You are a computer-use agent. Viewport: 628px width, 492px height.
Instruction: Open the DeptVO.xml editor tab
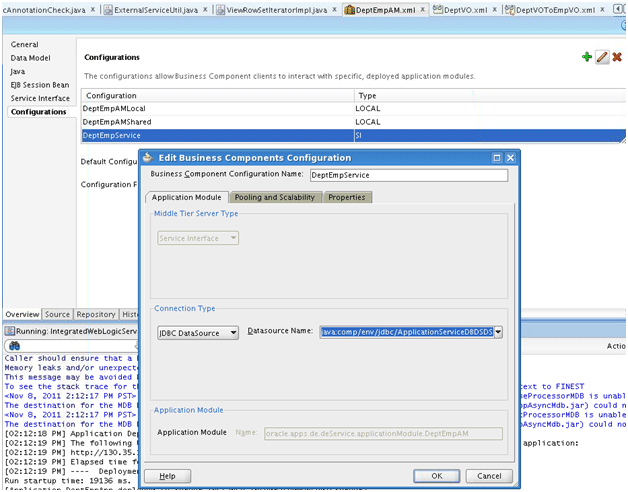(x=465, y=10)
